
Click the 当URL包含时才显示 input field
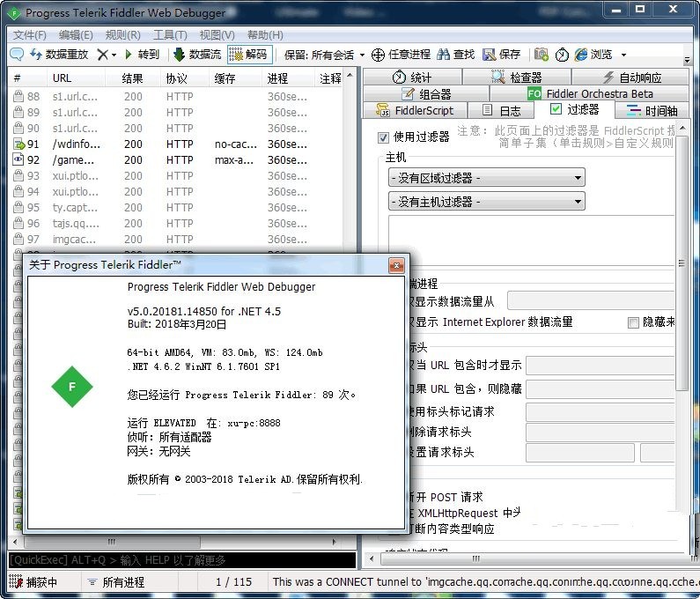click(600, 366)
